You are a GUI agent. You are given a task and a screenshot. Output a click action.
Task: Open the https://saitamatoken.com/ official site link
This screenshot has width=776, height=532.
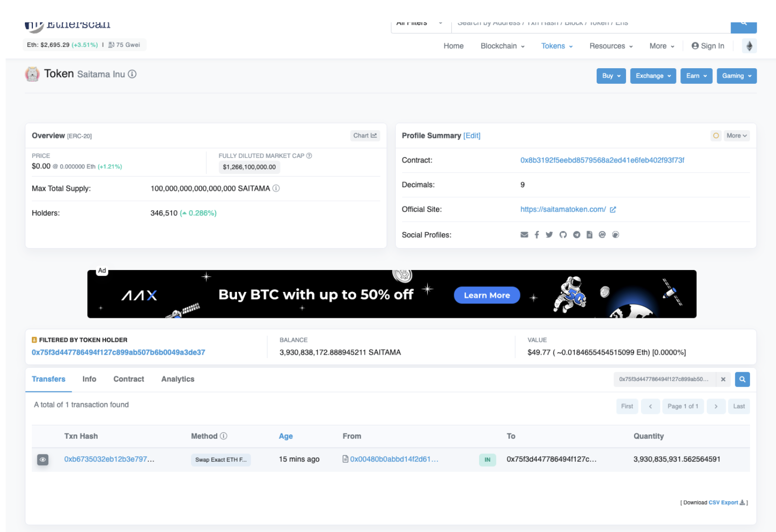coord(563,209)
